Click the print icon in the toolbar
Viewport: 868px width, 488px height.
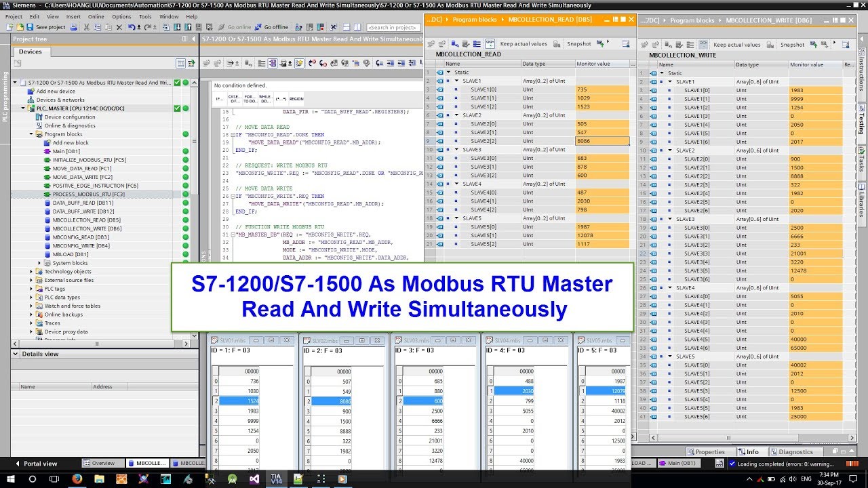73,27
